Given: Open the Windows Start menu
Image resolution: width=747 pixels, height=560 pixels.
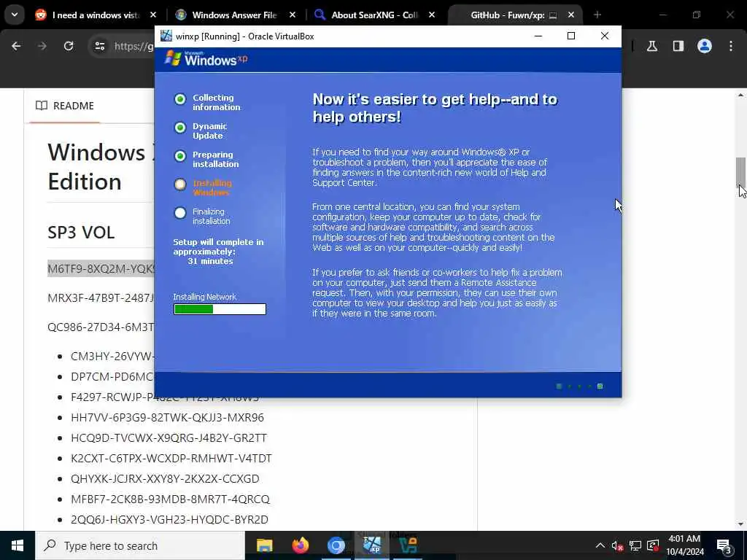Looking at the screenshot, I should (18, 545).
